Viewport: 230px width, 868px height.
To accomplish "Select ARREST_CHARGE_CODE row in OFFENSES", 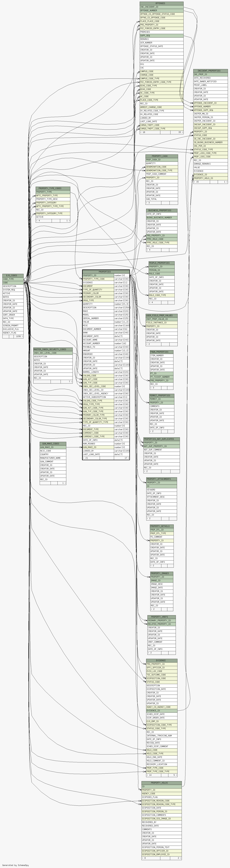I will [161, 107].
